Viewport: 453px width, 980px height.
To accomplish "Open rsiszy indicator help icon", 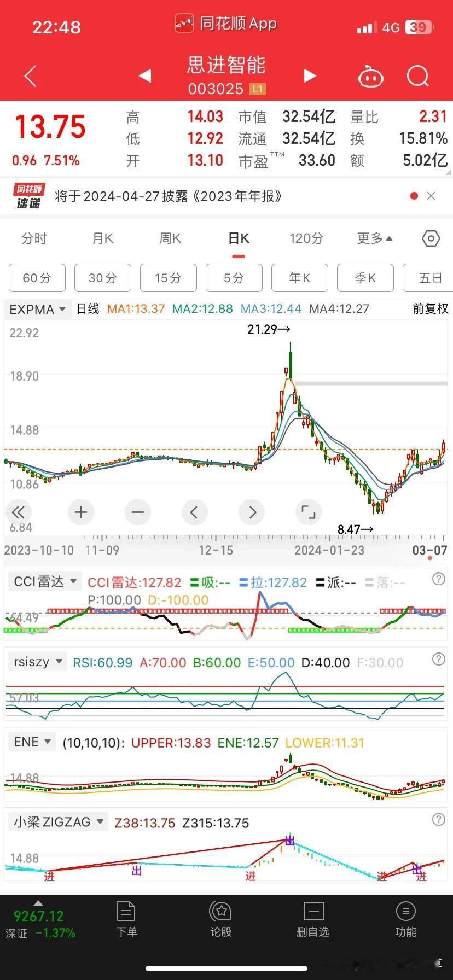I will pyautogui.click(x=439, y=659).
